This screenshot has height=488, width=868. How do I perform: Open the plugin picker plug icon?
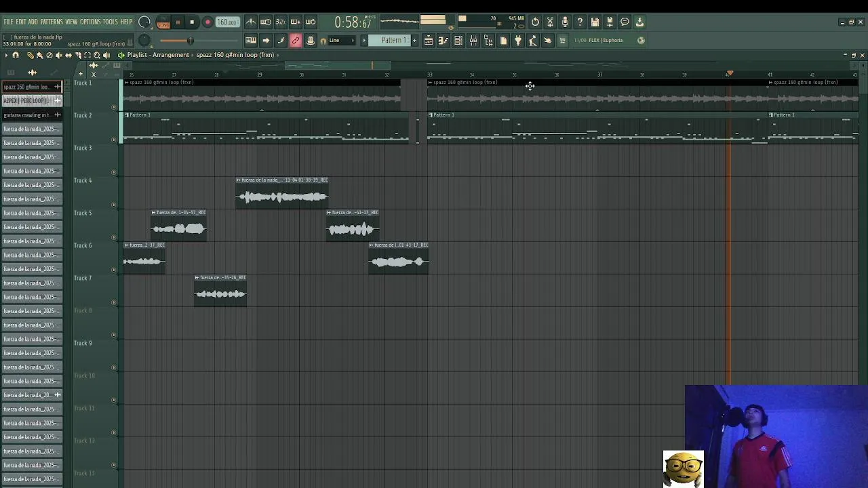pos(518,41)
